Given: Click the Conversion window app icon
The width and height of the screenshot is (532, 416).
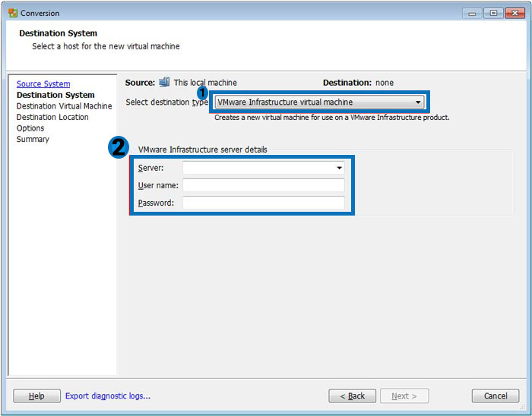Looking at the screenshot, I should [x=13, y=13].
